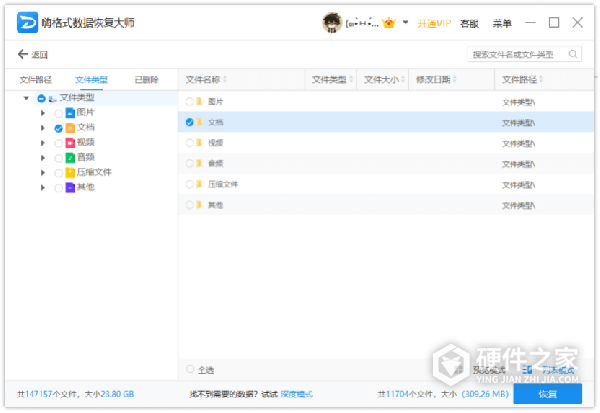Expand the 压缩文件 tree node
This screenshot has height=413, width=600.
[43, 173]
